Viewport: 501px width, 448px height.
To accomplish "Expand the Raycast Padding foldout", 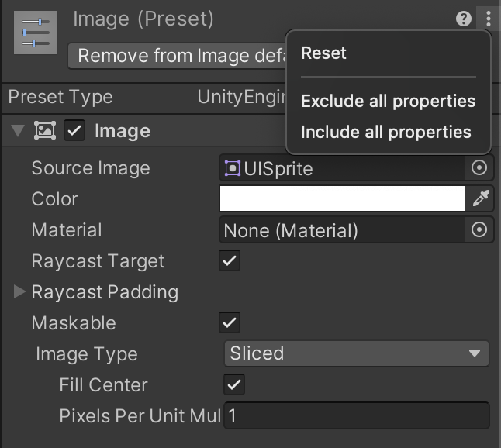I will point(19,291).
